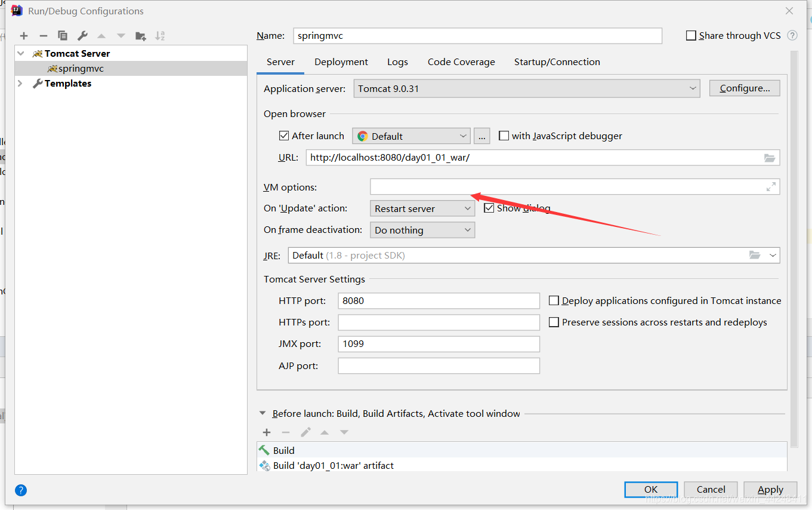This screenshot has height=510, width=812.
Task: Toggle Show dialog checkbox
Action: 489,208
